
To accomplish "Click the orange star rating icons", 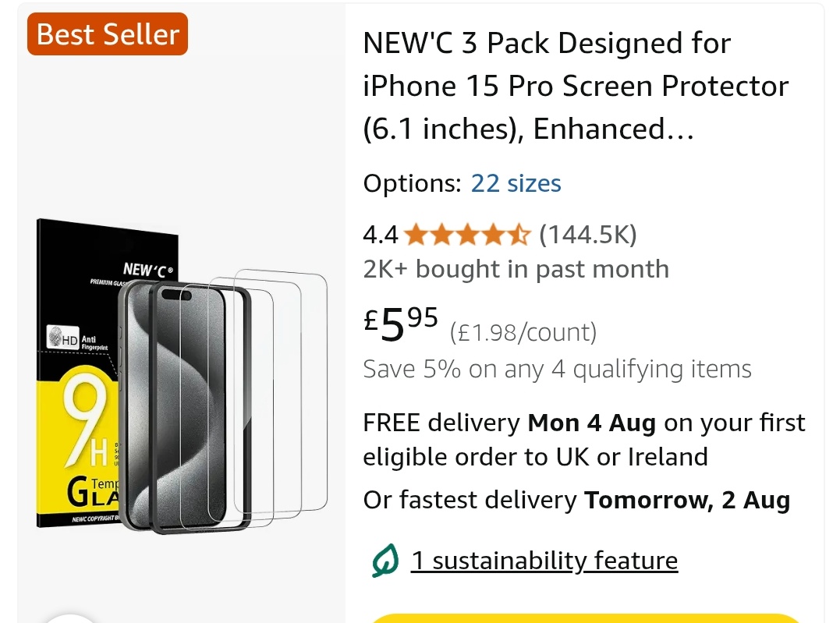I will (x=467, y=235).
